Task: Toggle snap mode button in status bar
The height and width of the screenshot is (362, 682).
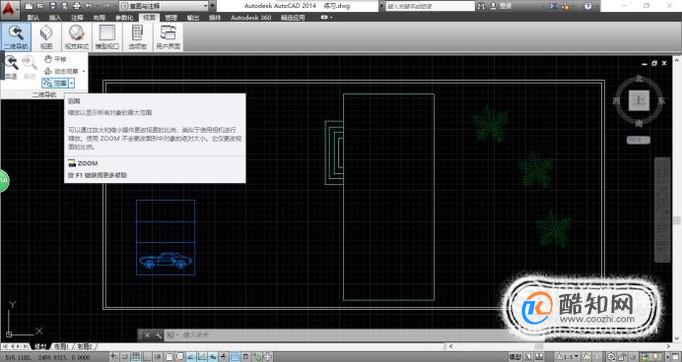Action: tap(125, 357)
